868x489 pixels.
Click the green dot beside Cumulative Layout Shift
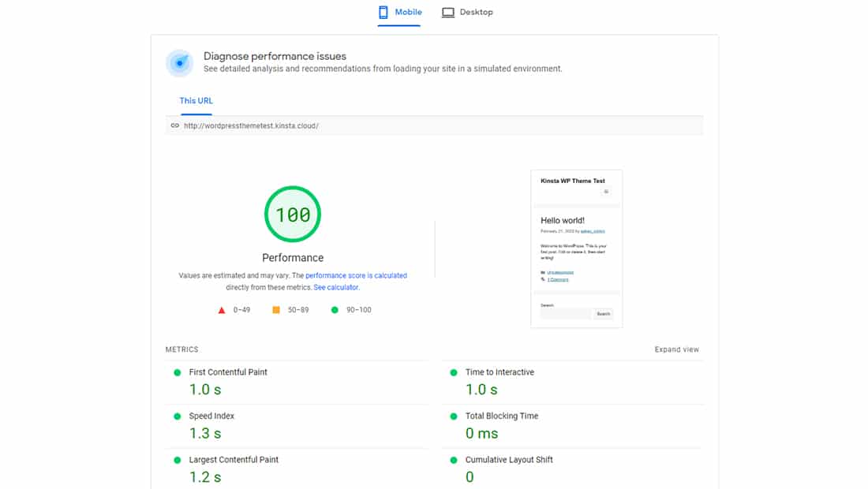tap(453, 459)
